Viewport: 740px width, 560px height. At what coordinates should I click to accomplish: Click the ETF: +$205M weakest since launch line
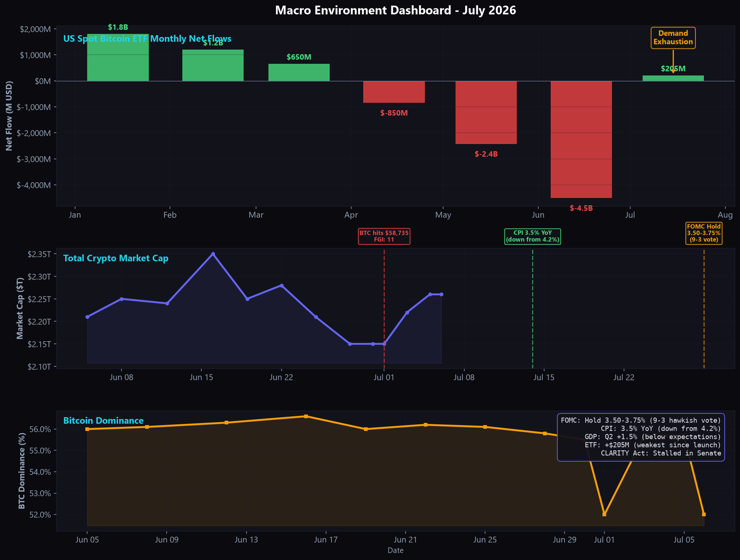(653, 445)
